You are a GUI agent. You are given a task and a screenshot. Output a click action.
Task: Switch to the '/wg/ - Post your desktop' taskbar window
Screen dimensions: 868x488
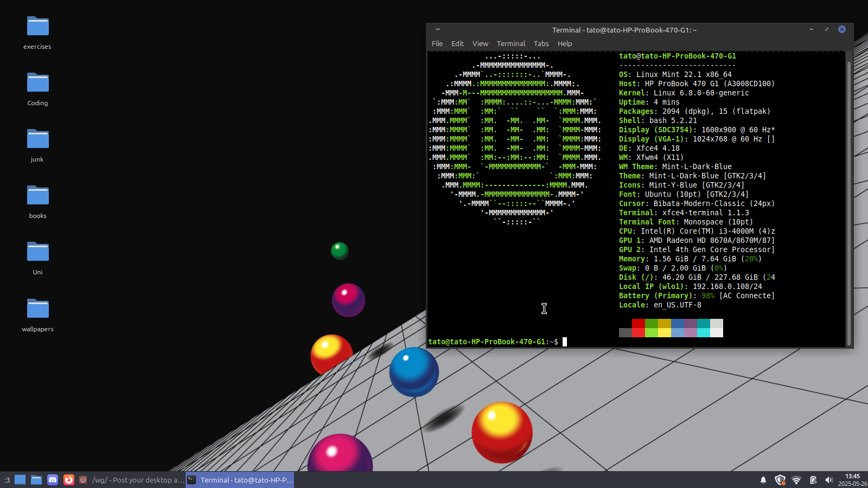coord(132,480)
